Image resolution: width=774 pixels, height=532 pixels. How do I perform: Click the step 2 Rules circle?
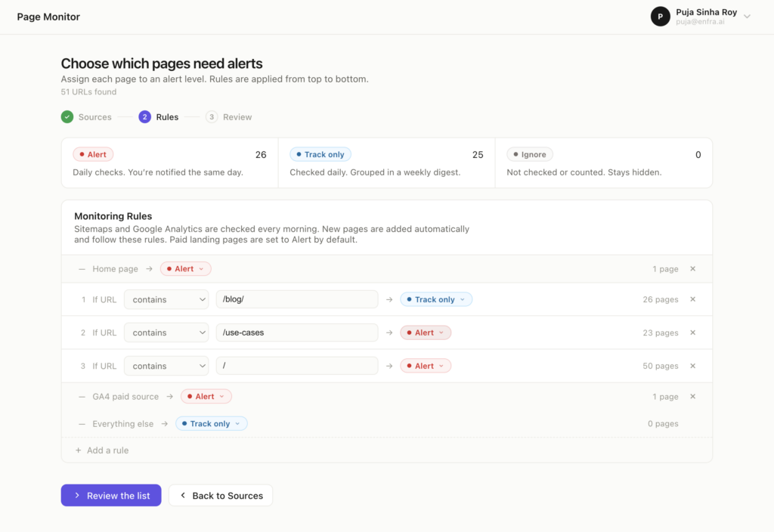click(144, 117)
